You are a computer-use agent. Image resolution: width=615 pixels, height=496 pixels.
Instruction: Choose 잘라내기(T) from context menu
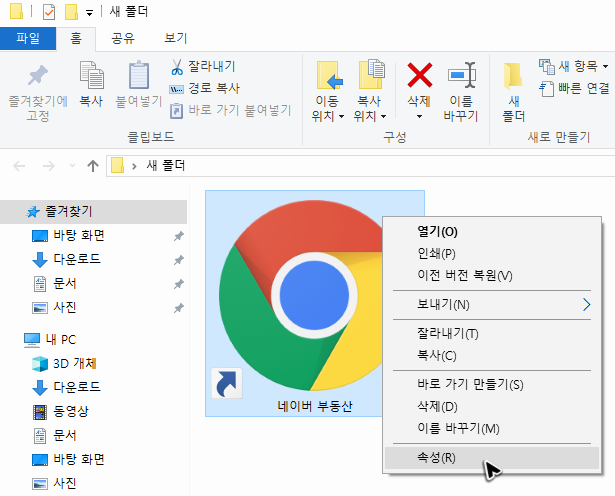coord(492,334)
